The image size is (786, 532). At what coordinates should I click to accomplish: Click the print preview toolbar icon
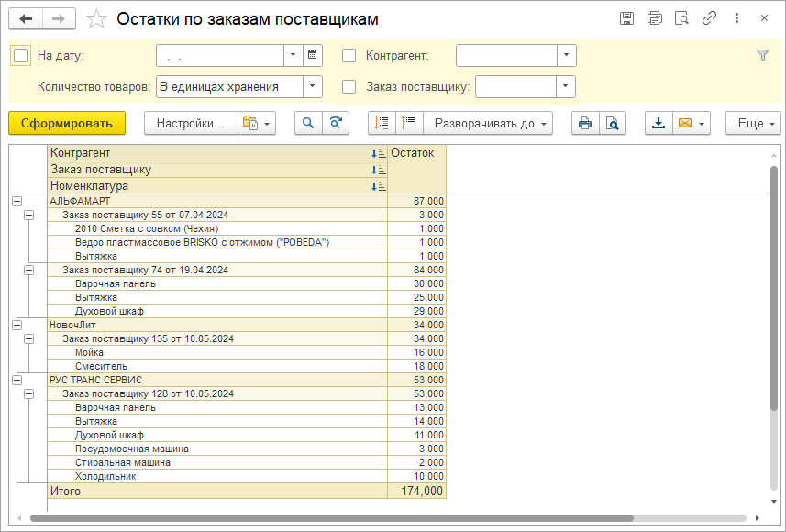[x=612, y=123]
